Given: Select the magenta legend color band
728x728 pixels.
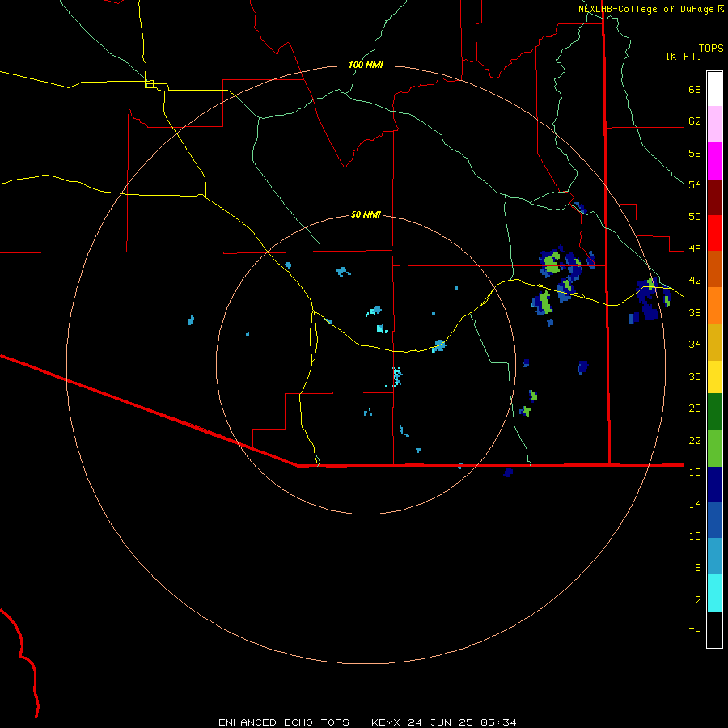Looking at the screenshot, I should pos(714,161).
